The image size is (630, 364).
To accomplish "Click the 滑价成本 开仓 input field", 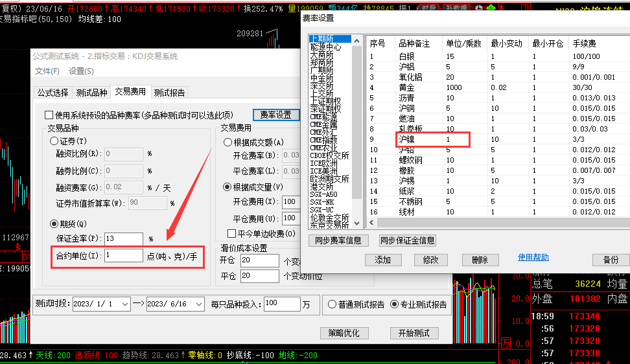I will tap(259, 260).
